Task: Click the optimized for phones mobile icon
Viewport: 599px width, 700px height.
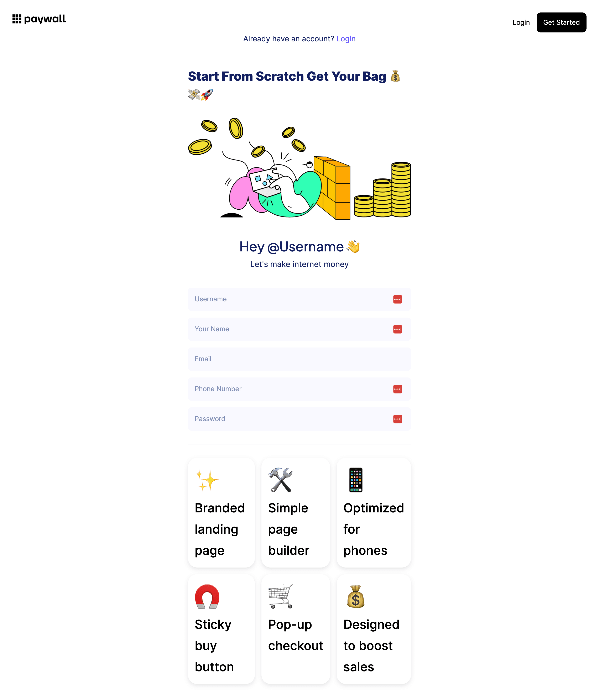Action: 356,480
